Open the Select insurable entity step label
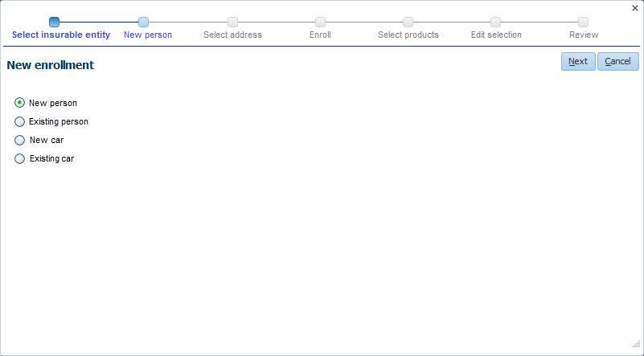Screen dimensions: 644x356 click(x=61, y=35)
